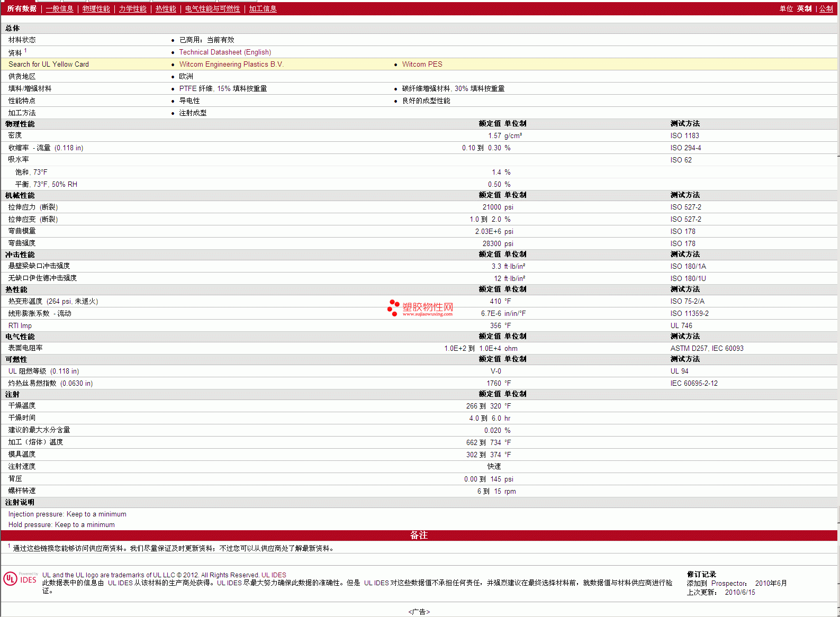Follow the Witcom Engineering Plastics B.V. link
The image size is (840, 617).
[231, 64]
